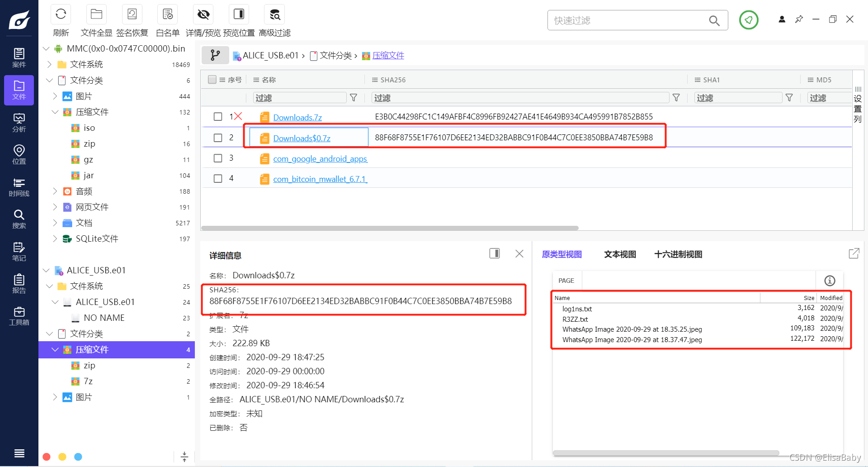This screenshot has width=868, height=467.
Task: Open 高级过滤 advanced filter
Action: (274, 14)
